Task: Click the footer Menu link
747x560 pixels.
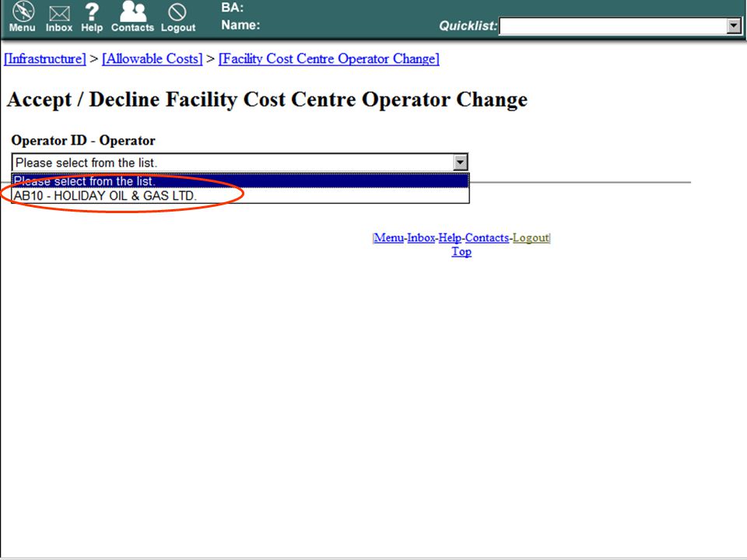Action: pyautogui.click(x=389, y=238)
